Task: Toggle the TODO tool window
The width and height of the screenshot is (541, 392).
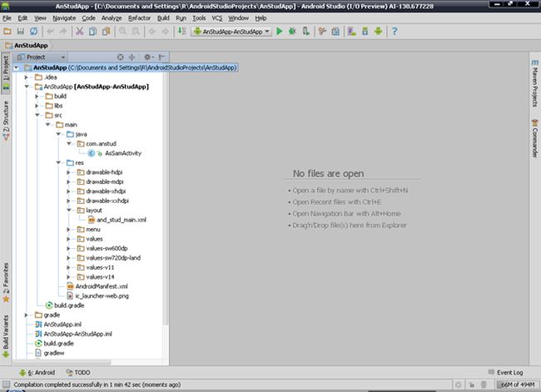Action: [78, 372]
